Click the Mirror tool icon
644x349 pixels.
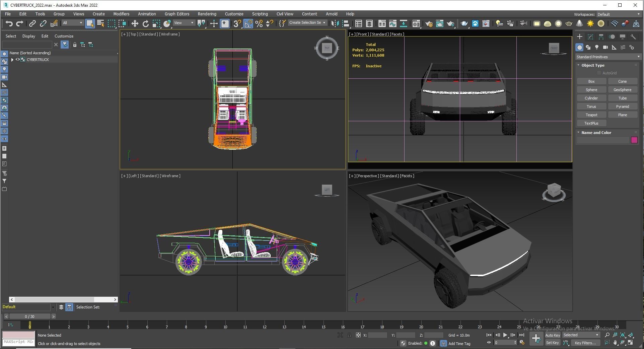click(335, 23)
